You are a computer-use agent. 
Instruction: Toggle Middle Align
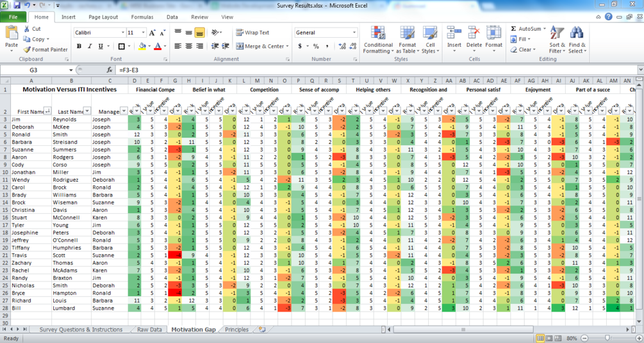coord(188,33)
